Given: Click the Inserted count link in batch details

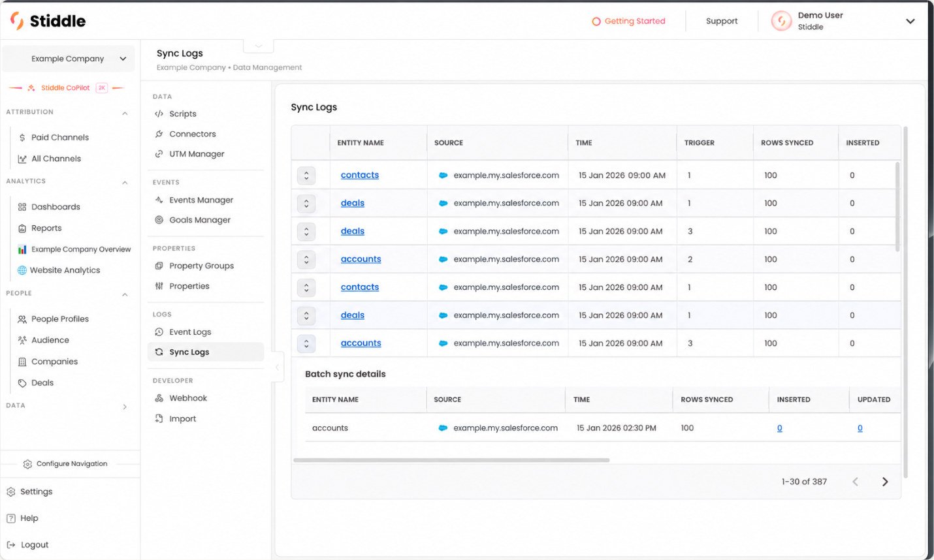Looking at the screenshot, I should point(780,428).
